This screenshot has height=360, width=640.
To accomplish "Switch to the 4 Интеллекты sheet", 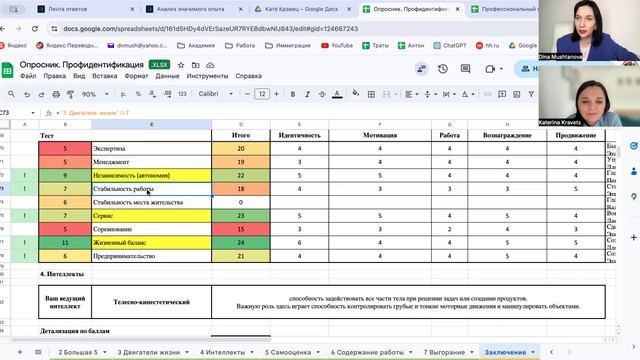I will (x=222, y=352).
